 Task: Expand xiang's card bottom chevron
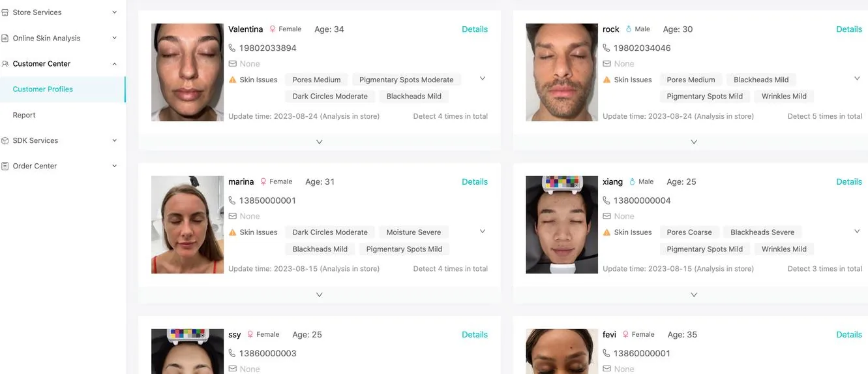(x=694, y=294)
